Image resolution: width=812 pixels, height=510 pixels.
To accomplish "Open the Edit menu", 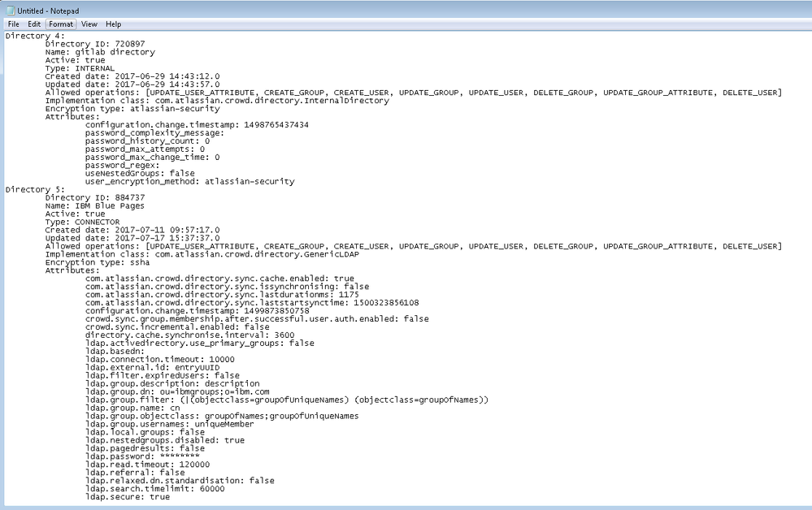I will tap(34, 24).
